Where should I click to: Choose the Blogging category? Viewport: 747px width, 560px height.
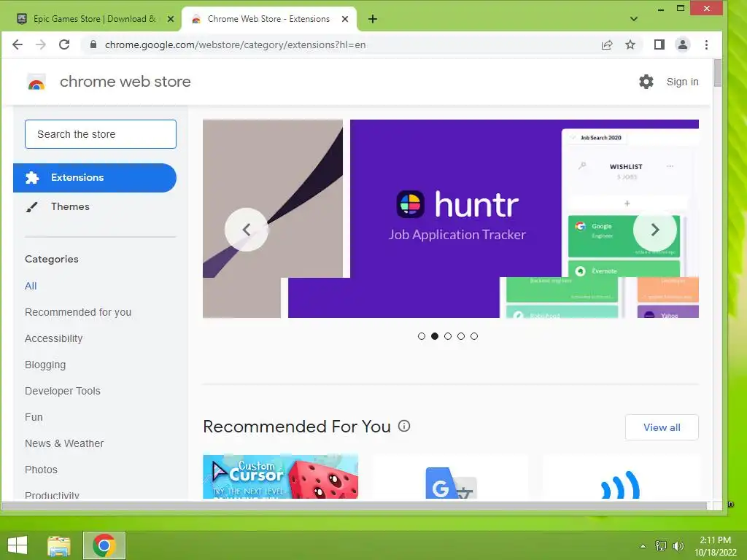point(45,365)
